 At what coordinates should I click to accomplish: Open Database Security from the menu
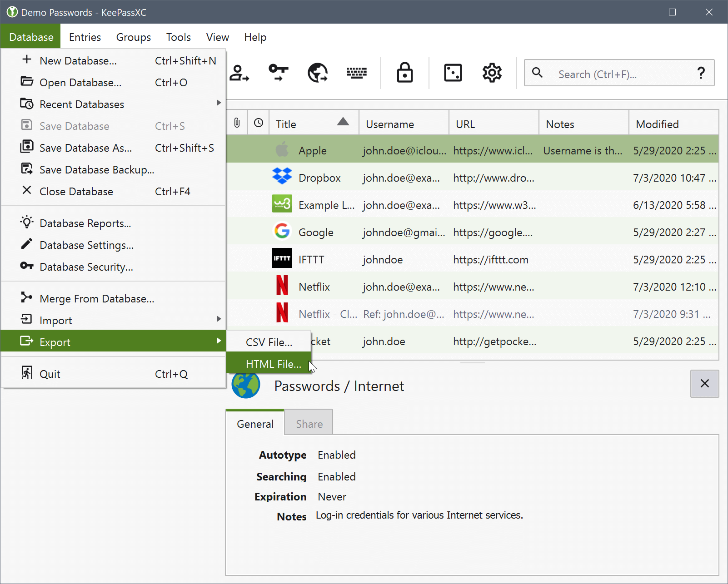[x=86, y=267]
